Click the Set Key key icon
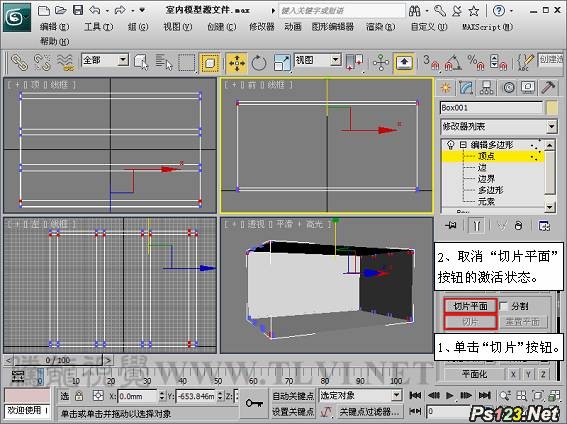This screenshot has height=424, width=567. (255, 403)
